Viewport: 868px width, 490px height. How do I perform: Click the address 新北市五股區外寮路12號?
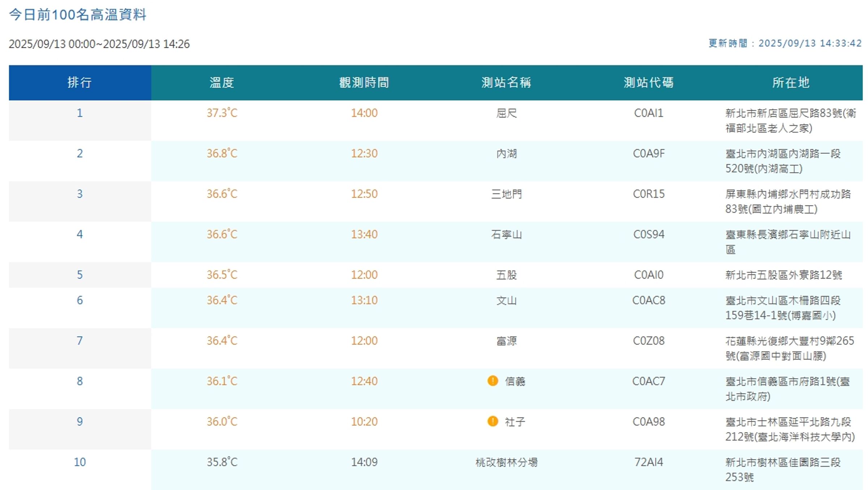(x=784, y=275)
